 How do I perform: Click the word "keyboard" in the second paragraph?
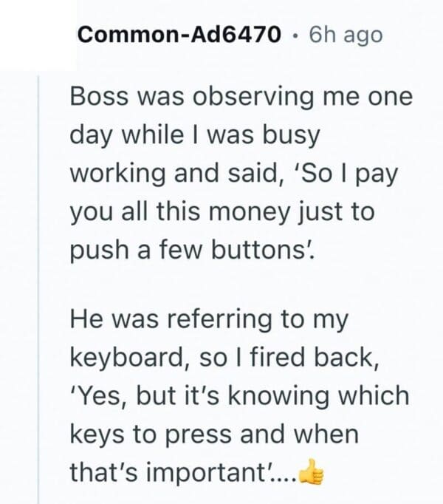coord(127,357)
